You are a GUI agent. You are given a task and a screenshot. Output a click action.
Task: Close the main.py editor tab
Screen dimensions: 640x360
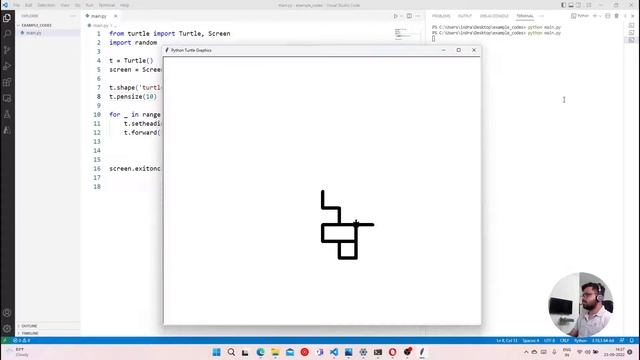coord(116,16)
